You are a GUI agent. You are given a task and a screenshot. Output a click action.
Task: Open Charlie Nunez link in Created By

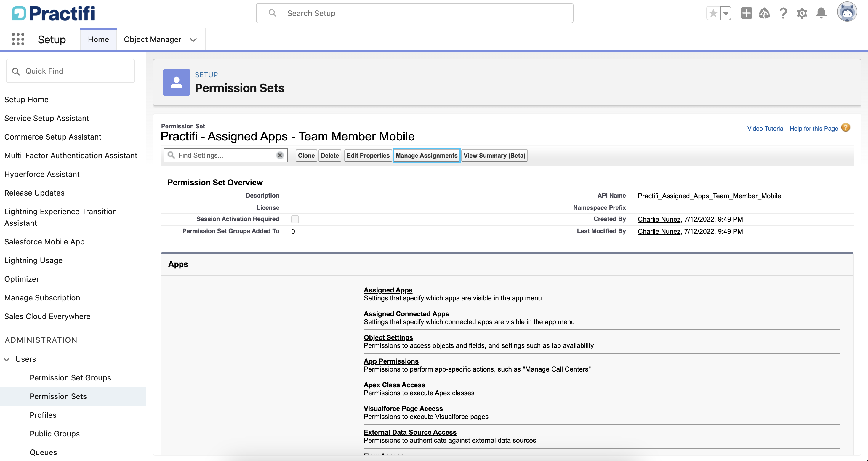[x=659, y=219]
